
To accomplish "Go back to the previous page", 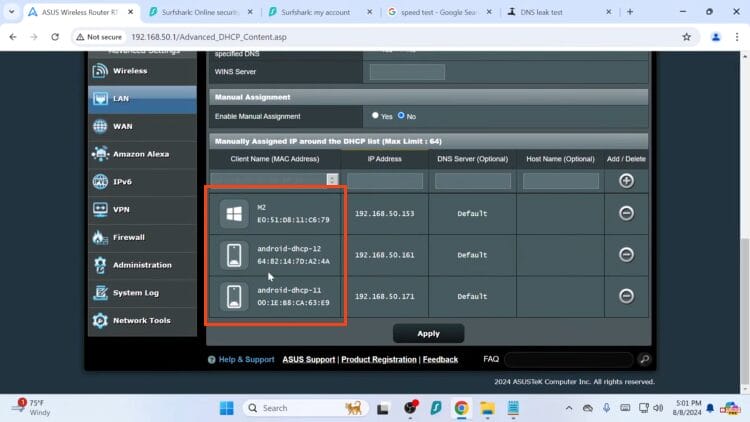I will [13, 37].
